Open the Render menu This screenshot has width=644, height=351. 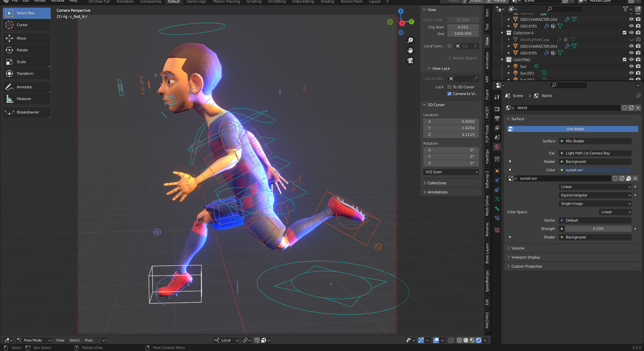[x=40, y=1]
